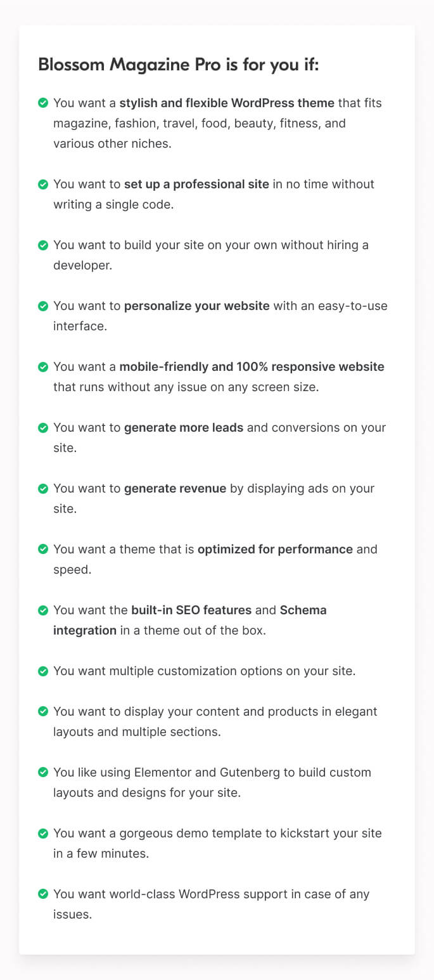The image size is (434, 980).
Task: Click the green check beside 'mobile-friendly and 100% responsive'
Action: [43, 366]
